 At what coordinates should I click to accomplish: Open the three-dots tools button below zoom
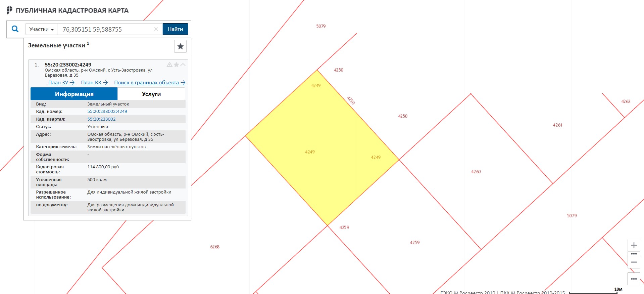634,279
